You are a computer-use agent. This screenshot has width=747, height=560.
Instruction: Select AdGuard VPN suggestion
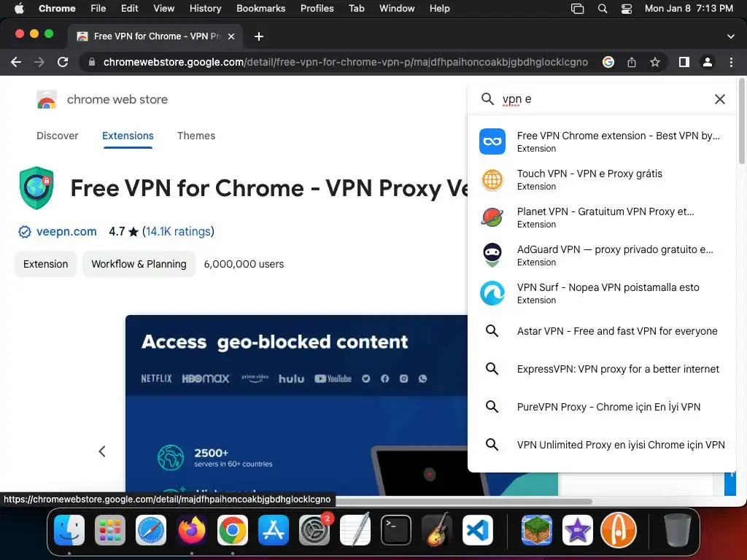(602, 255)
